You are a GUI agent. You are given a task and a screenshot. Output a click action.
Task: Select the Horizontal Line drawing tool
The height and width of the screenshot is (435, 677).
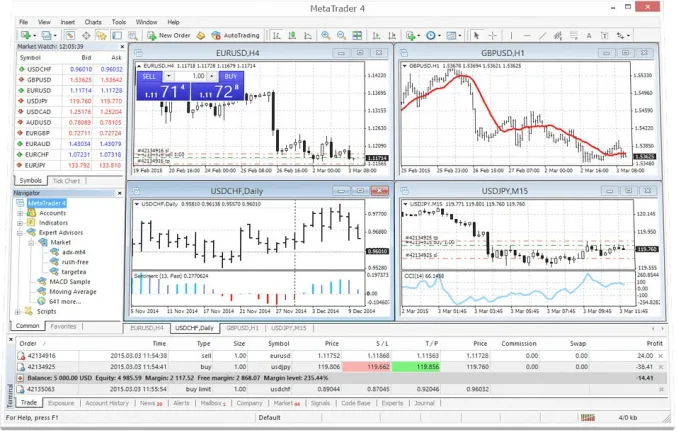[x=527, y=35]
